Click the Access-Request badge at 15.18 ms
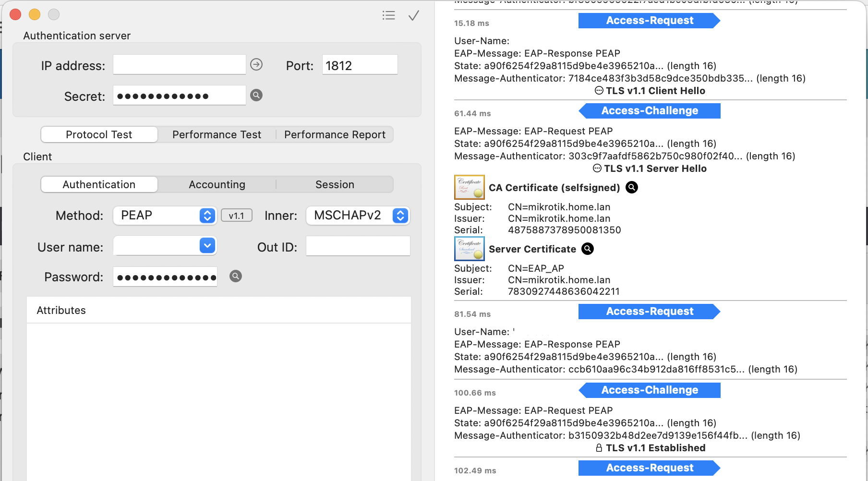 pos(649,21)
